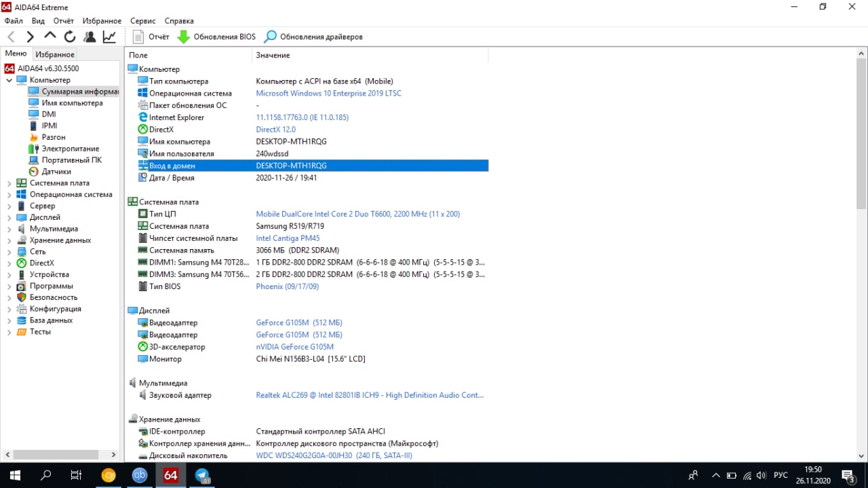Select the Дата / Время row
This screenshot has width=868, height=488.
click(x=307, y=178)
